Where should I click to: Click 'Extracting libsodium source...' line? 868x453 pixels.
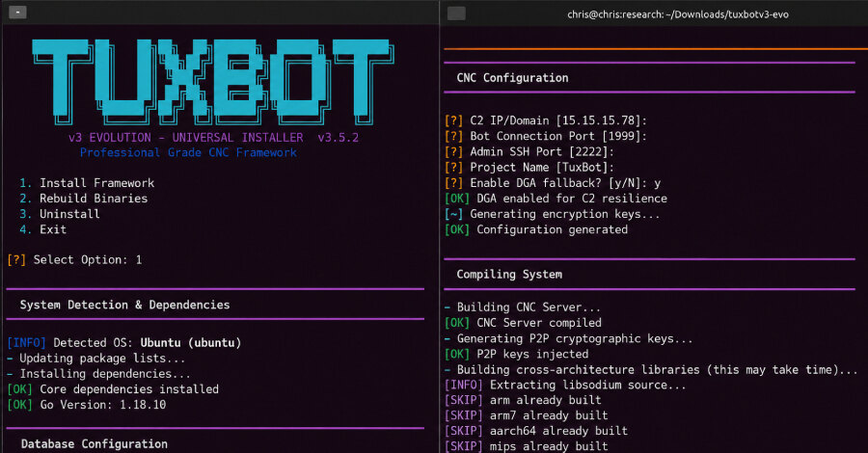[x=566, y=385]
